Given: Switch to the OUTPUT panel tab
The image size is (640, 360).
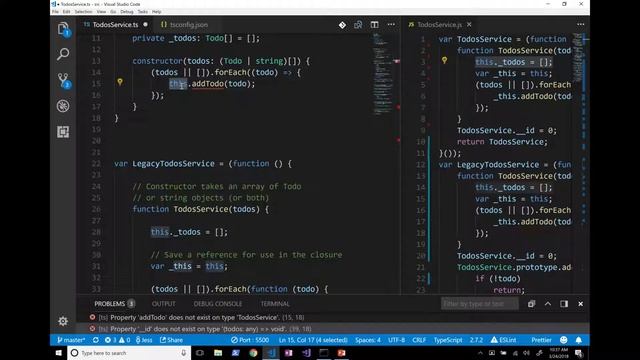Looking at the screenshot, I should click(x=164, y=304).
